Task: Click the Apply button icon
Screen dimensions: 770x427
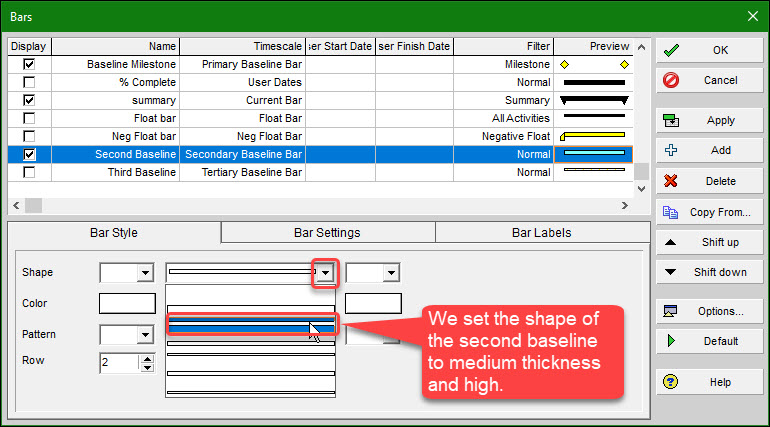Action: (671, 120)
